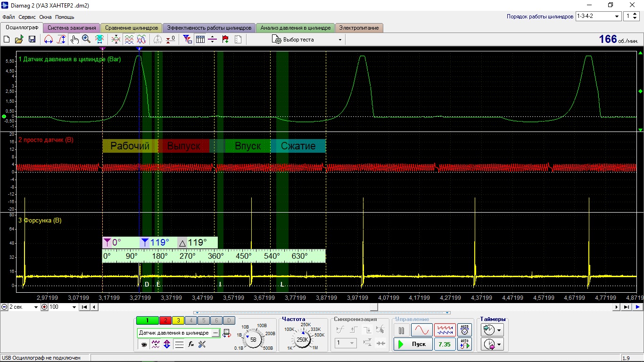
Task: Click the horizontal scrollbar thumb
Action: [374, 307]
